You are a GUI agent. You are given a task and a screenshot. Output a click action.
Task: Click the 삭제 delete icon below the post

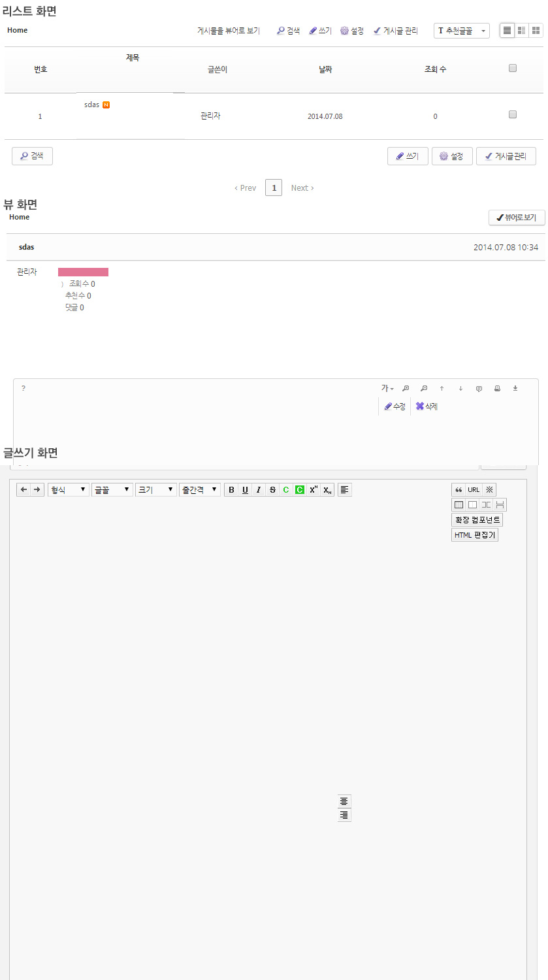tap(420, 406)
